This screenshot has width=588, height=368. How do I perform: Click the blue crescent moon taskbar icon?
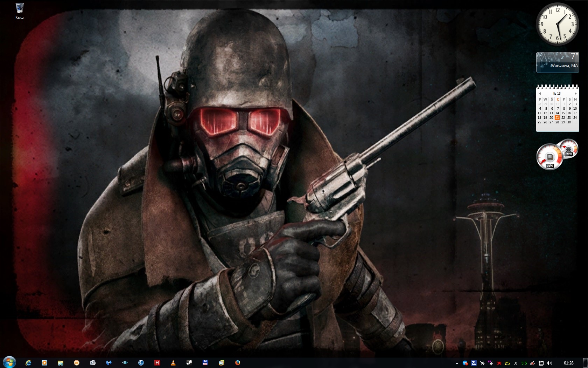click(141, 363)
